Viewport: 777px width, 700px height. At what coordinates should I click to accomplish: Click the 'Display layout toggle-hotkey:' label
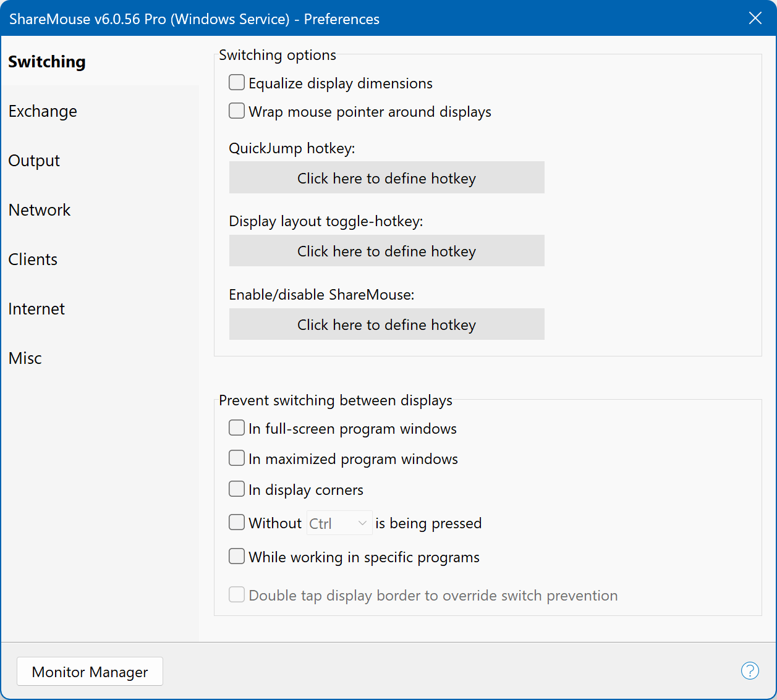(x=326, y=221)
